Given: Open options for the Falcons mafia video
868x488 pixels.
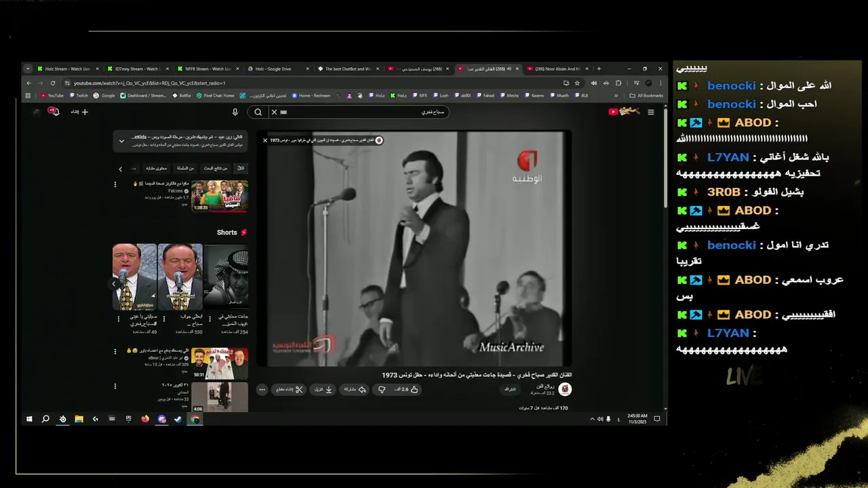Looking at the screenshot, I should [x=115, y=184].
